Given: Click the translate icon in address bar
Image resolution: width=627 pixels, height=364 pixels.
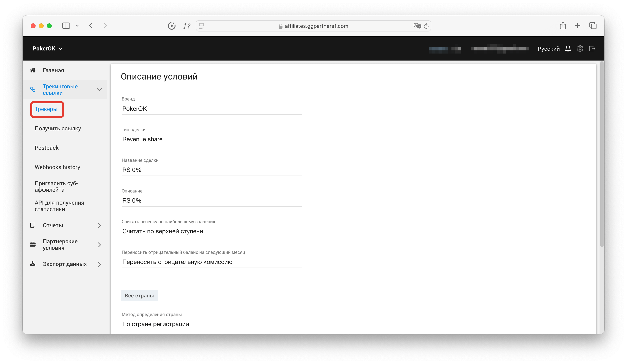Looking at the screenshot, I should [x=417, y=26].
